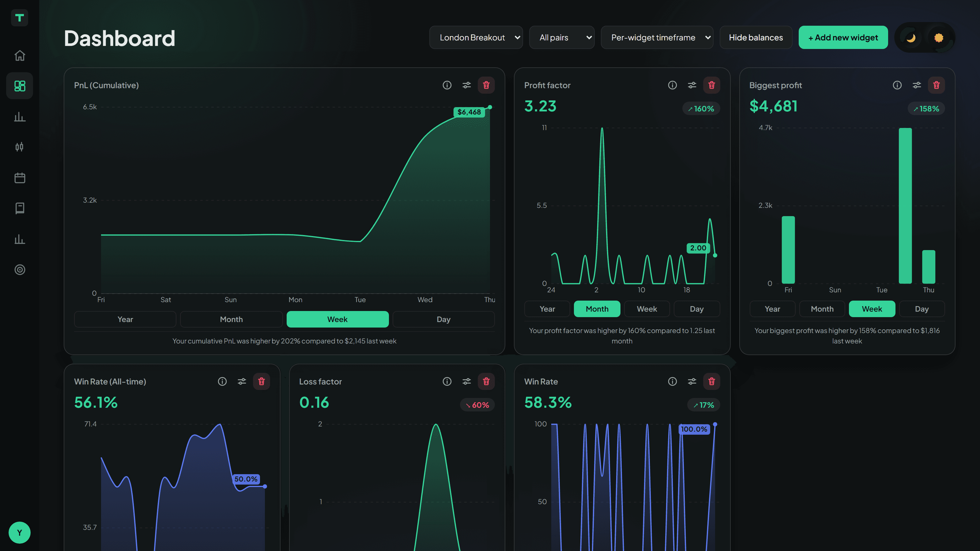Click the 100.0% Win Rate data label
The image size is (980, 551).
tap(694, 429)
